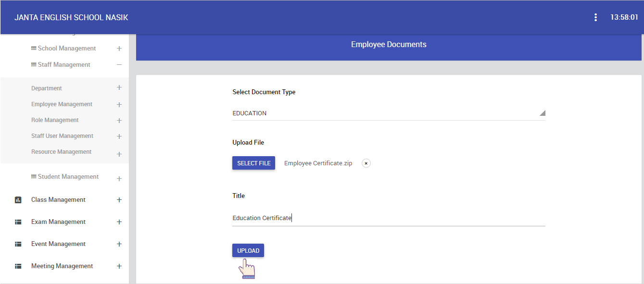Click the Meeting Management list icon

[18, 266]
